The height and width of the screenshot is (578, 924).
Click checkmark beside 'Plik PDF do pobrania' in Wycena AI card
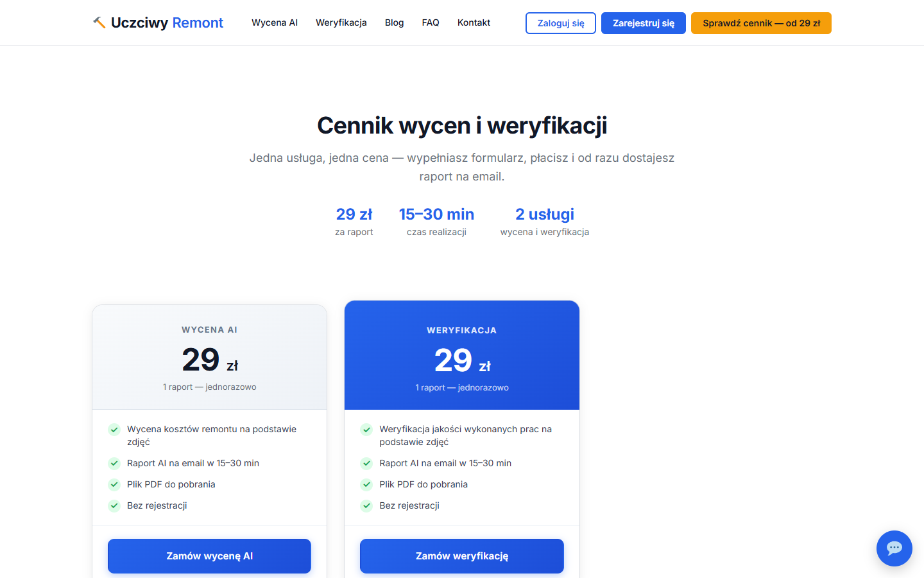[x=114, y=484]
